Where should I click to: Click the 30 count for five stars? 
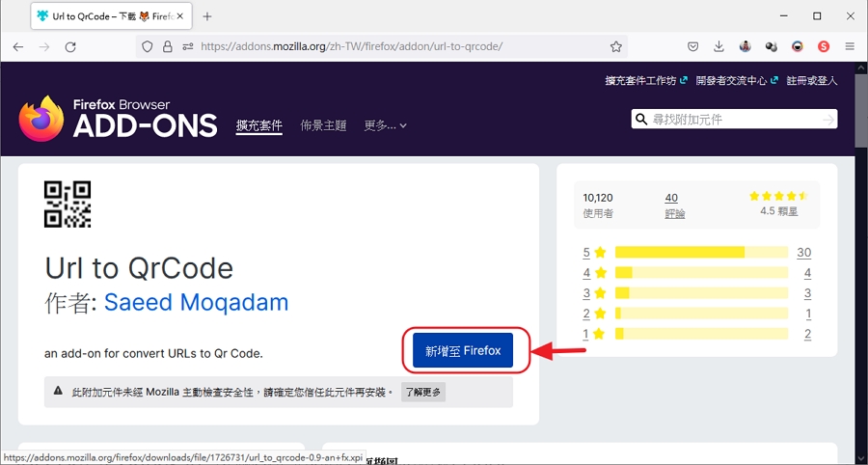click(x=803, y=253)
